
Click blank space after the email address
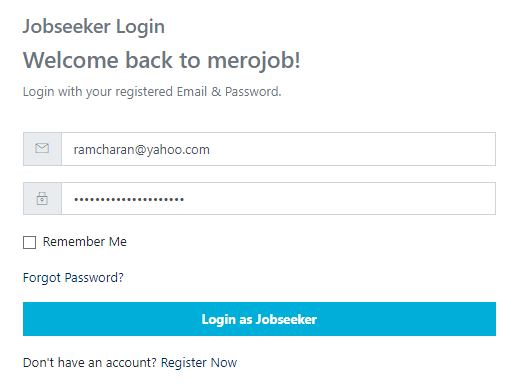351,149
